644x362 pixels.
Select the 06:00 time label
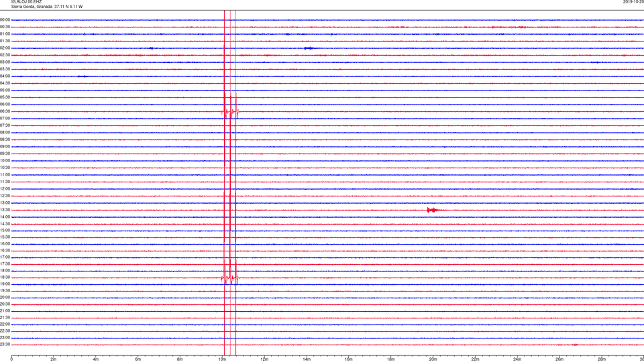pos(5,105)
